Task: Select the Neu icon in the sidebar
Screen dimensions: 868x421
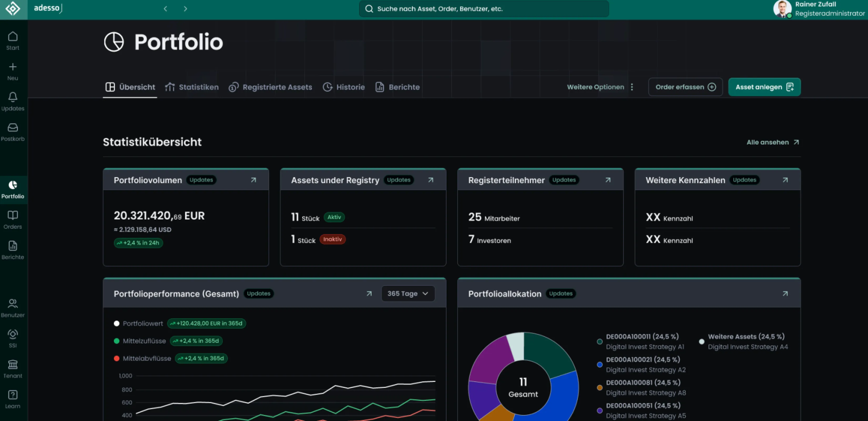Action: point(12,70)
